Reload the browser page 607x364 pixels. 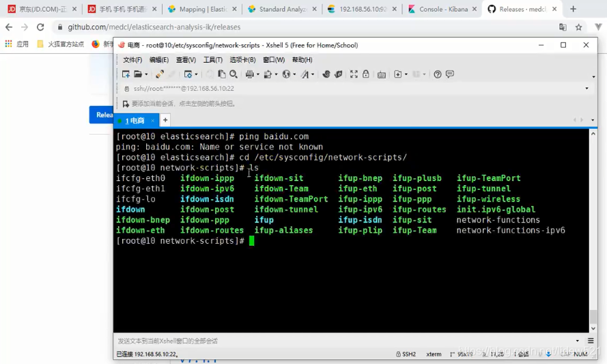coord(40,27)
